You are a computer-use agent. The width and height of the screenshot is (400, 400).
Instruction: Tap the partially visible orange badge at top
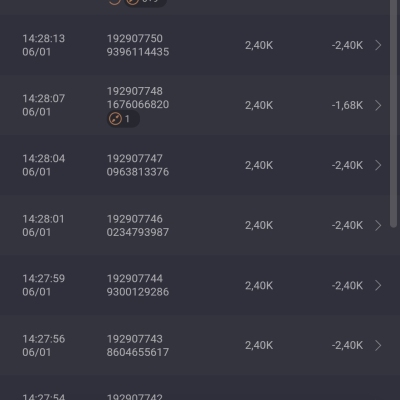[x=145, y=2]
